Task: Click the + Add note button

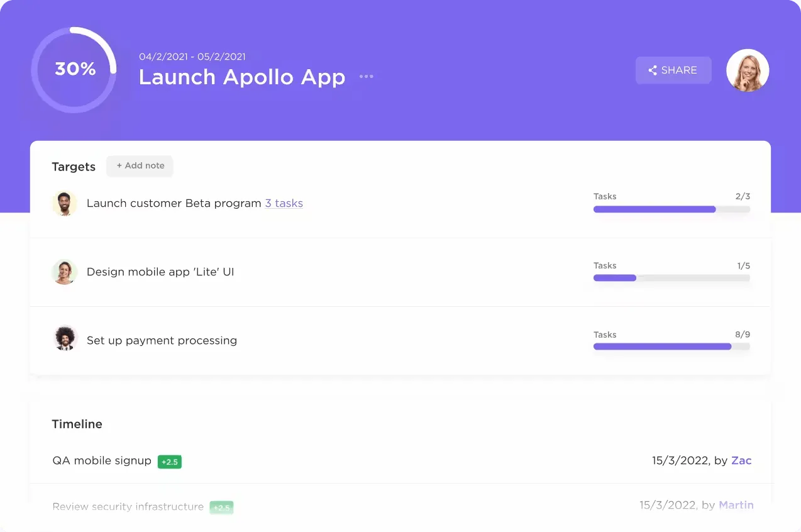Action: click(x=140, y=166)
